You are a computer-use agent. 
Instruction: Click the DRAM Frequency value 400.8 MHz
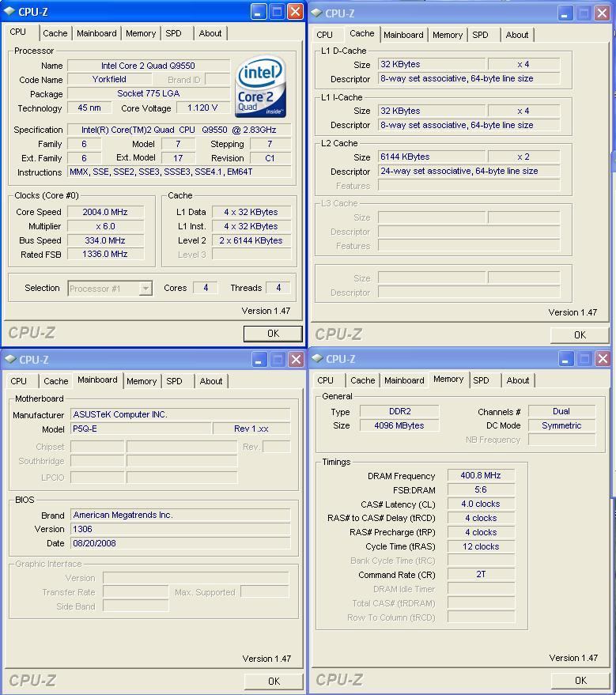481,475
